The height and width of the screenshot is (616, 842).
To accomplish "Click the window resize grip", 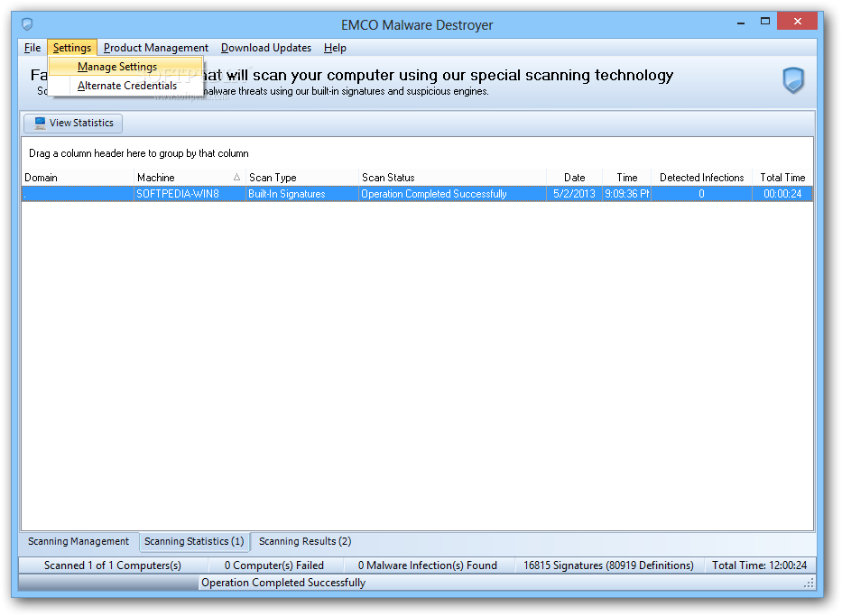I will (x=809, y=584).
